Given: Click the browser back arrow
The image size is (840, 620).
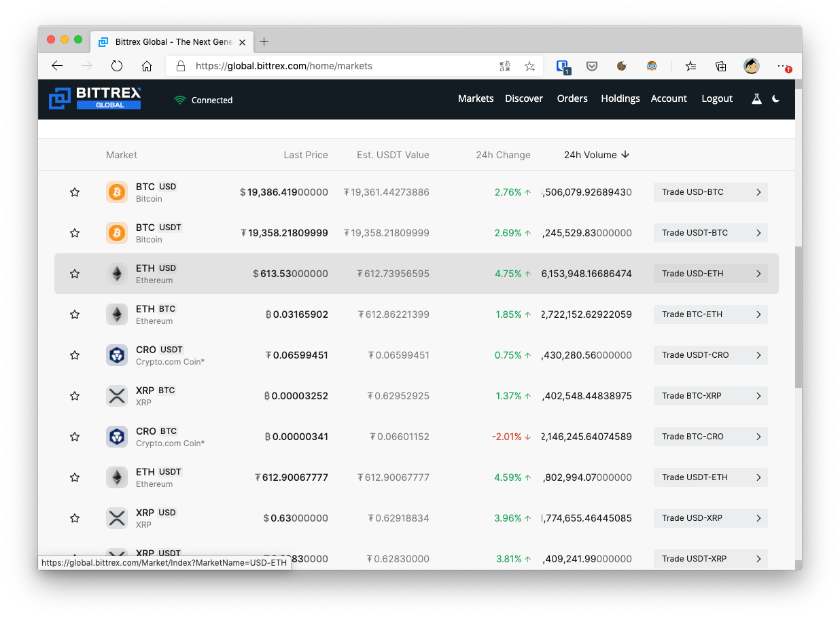Looking at the screenshot, I should tap(57, 66).
